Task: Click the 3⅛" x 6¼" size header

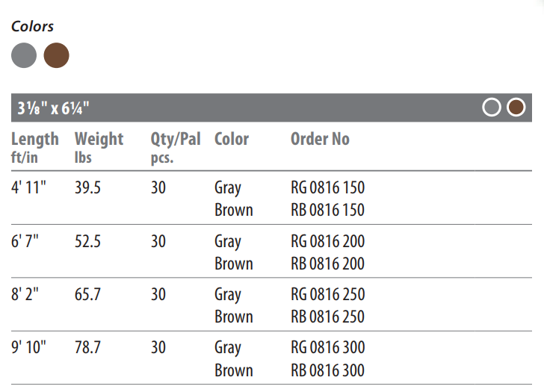Action: pos(54,108)
